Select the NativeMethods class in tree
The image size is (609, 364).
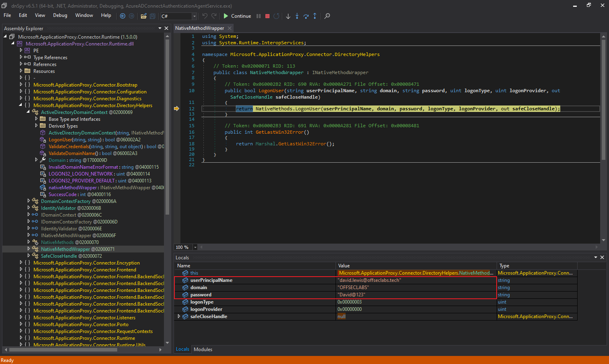pos(57,242)
